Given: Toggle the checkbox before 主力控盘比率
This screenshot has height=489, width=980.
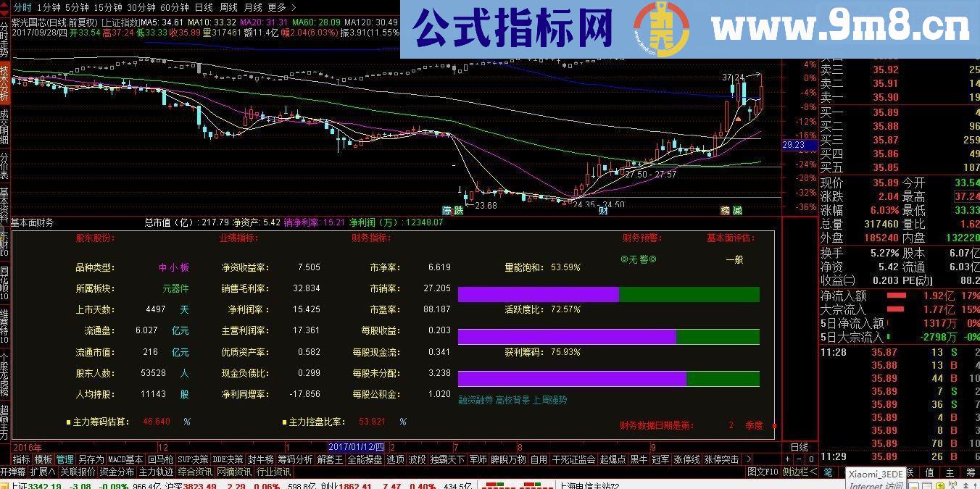Looking at the screenshot, I should pyautogui.click(x=283, y=422).
